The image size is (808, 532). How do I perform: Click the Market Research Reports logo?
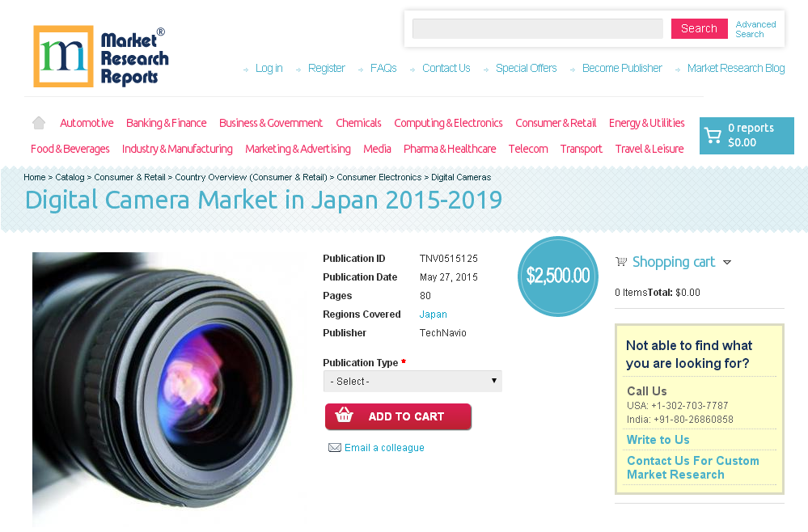pyautogui.click(x=100, y=56)
